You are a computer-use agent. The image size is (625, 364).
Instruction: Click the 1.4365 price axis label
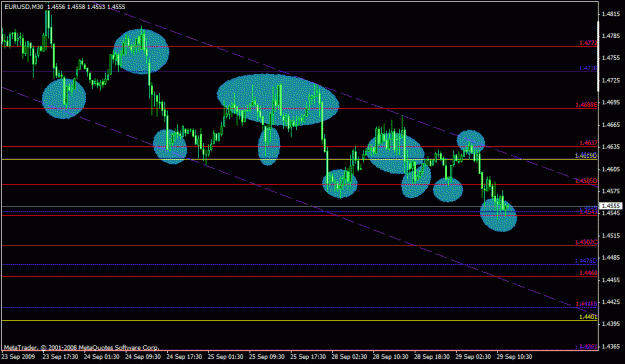pos(611,346)
